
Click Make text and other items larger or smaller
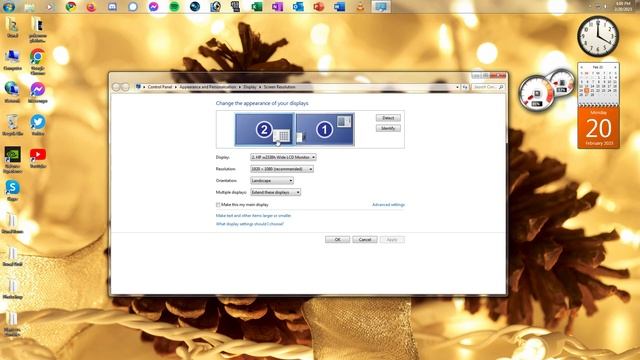coord(253,216)
